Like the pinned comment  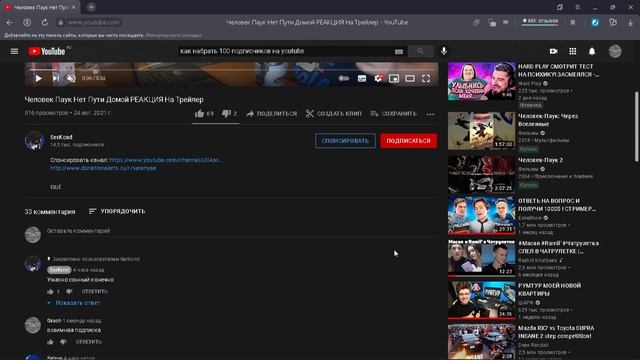(x=51, y=291)
